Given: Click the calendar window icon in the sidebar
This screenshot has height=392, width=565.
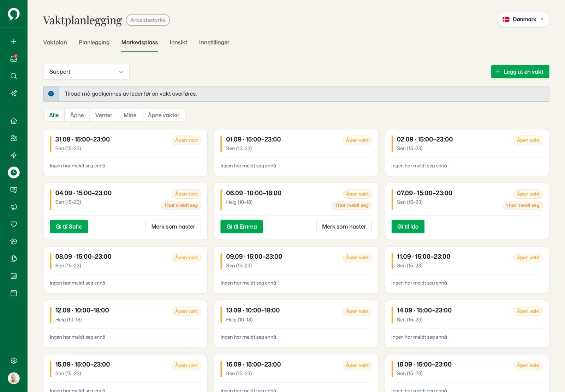Looking at the screenshot, I should [x=14, y=293].
